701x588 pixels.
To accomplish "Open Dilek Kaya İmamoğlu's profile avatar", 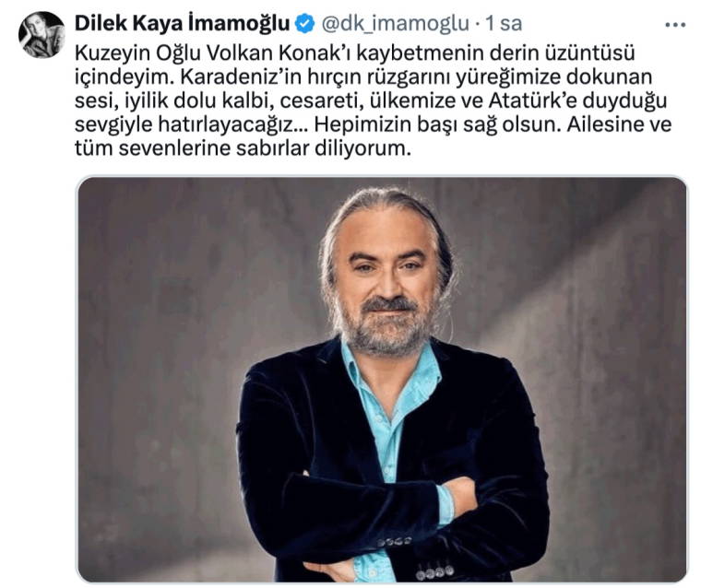I will [x=42, y=35].
